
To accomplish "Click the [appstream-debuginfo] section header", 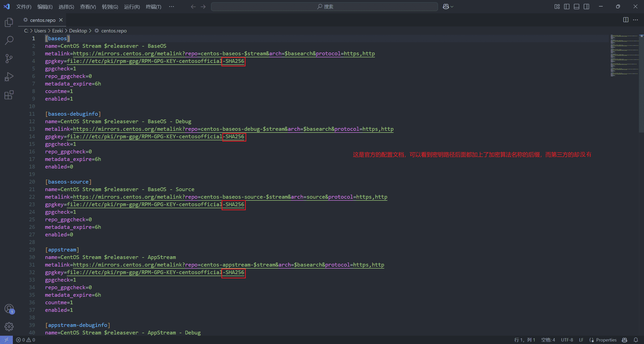I will (x=78, y=325).
